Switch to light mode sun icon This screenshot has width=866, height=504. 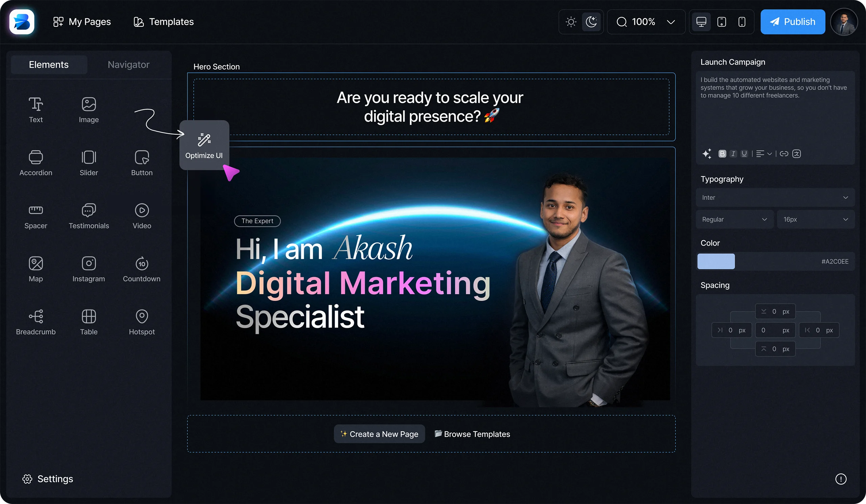(x=571, y=22)
